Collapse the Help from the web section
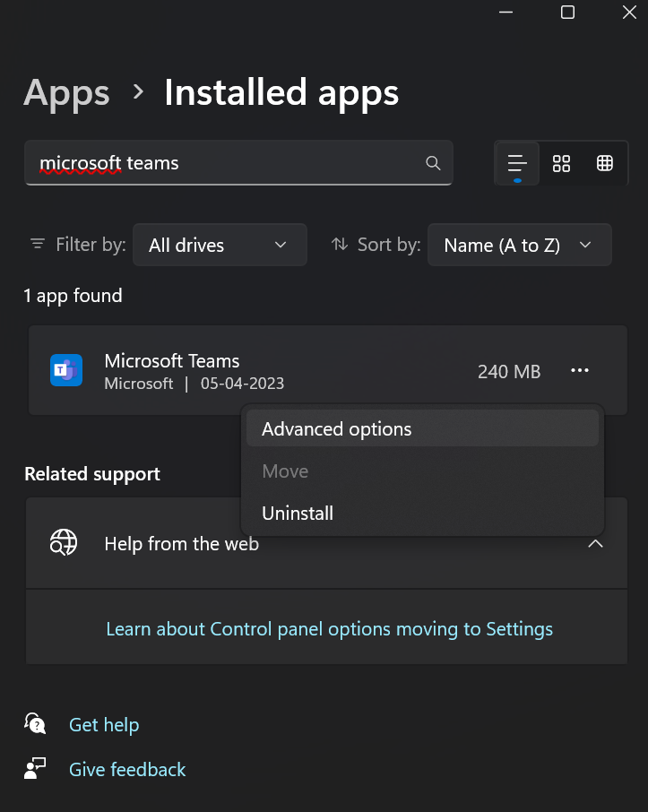The image size is (648, 812). coord(595,544)
